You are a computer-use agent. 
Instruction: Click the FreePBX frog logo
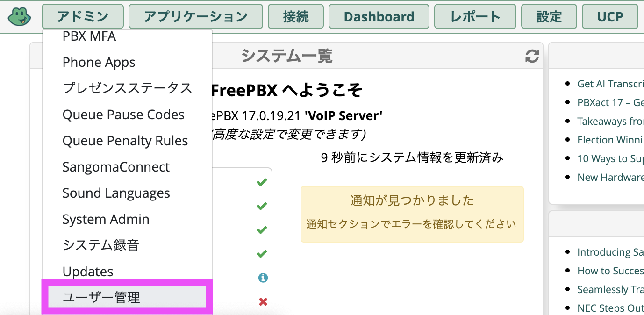tap(20, 17)
